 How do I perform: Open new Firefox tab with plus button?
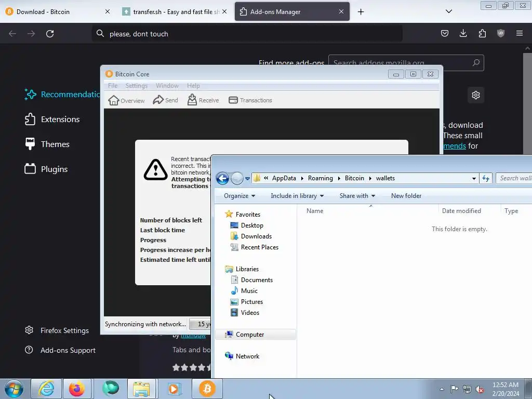(361, 12)
